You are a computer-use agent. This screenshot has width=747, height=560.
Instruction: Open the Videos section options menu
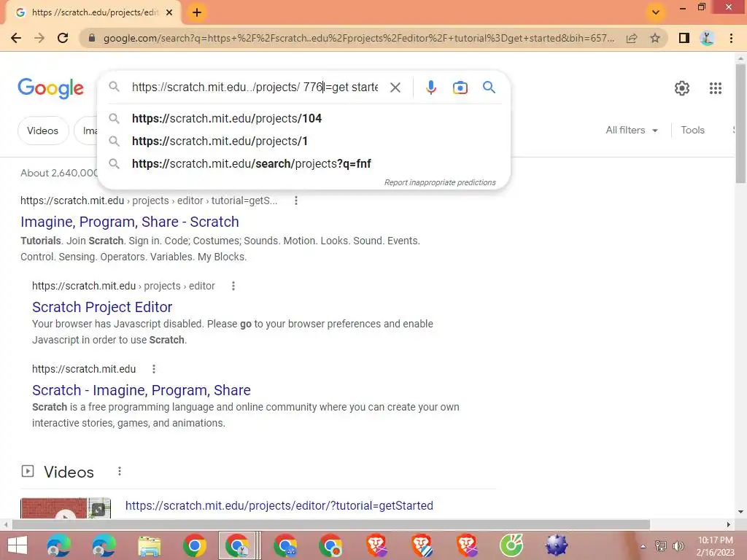120,471
